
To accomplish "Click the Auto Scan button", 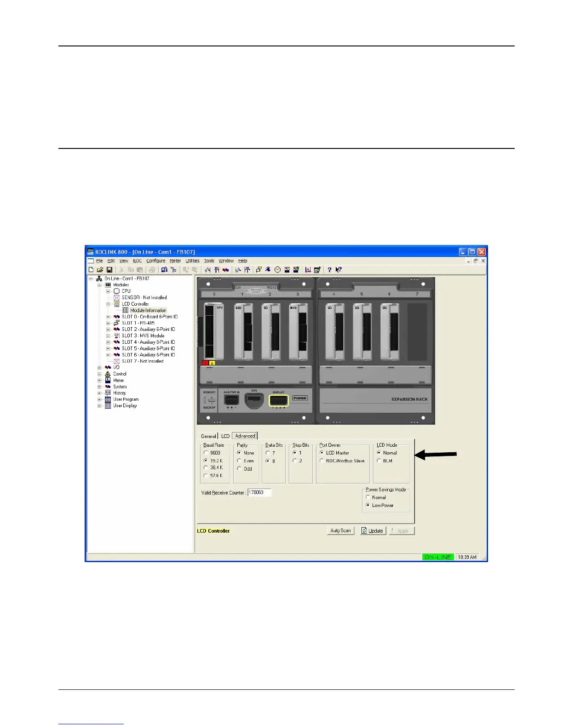I will click(x=340, y=531).
